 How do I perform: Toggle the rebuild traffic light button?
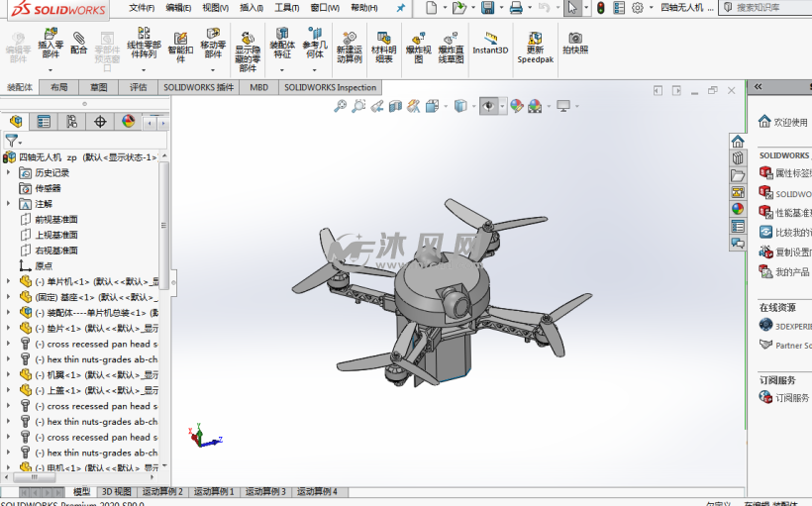[x=600, y=8]
